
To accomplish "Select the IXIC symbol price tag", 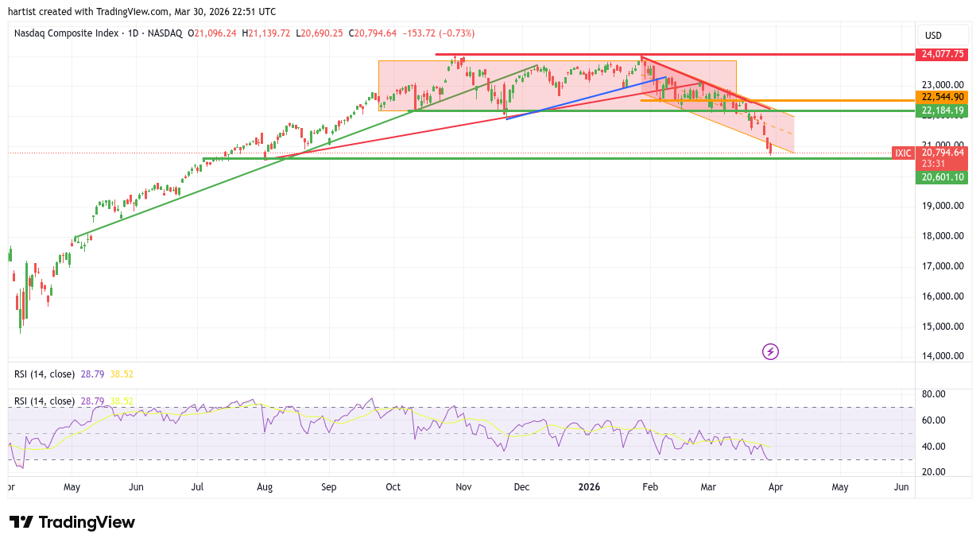I will click(902, 153).
